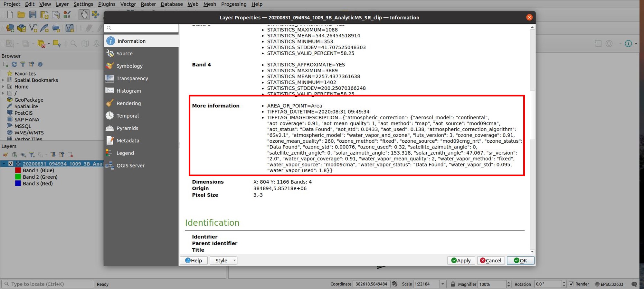Screen dimensions: 644x289
Task: Open Style Manager toolbar icon
Action: pos(67,15)
